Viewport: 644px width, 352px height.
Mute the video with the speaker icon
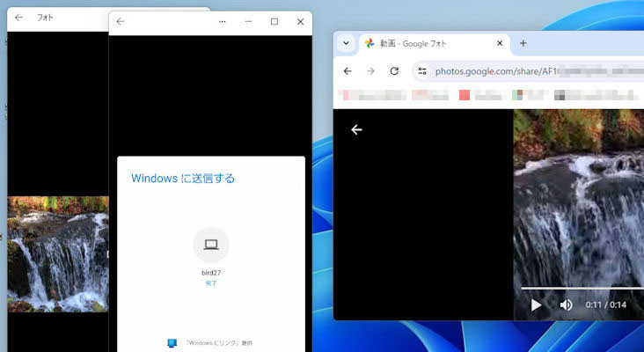pos(566,304)
